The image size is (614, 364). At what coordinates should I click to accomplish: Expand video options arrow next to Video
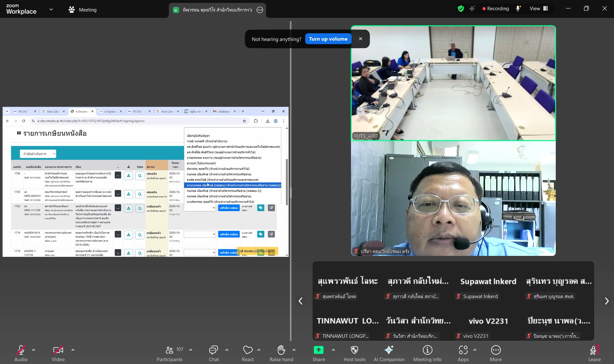pyautogui.click(x=73, y=350)
